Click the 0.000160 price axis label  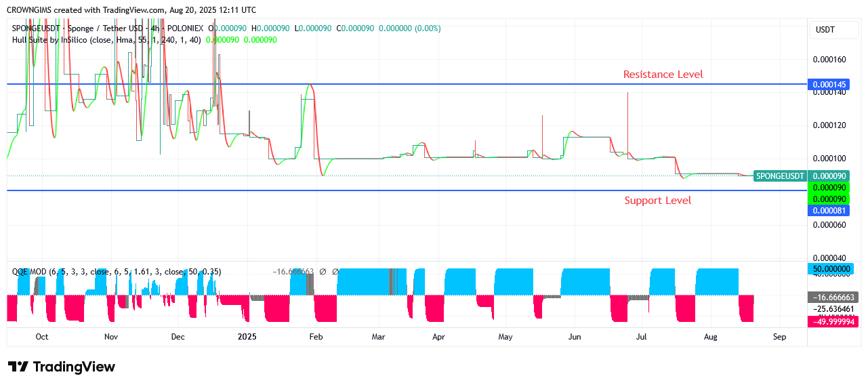click(x=829, y=60)
